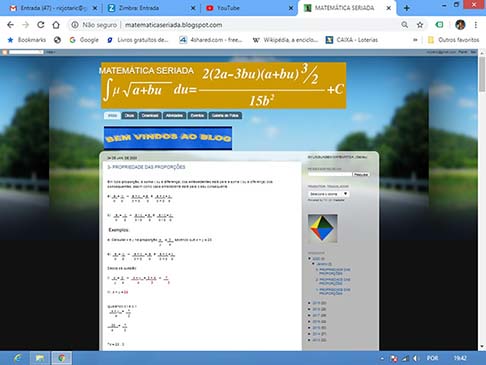Open a new tab with plus button
This screenshot has width=486, height=365.
point(406,8)
